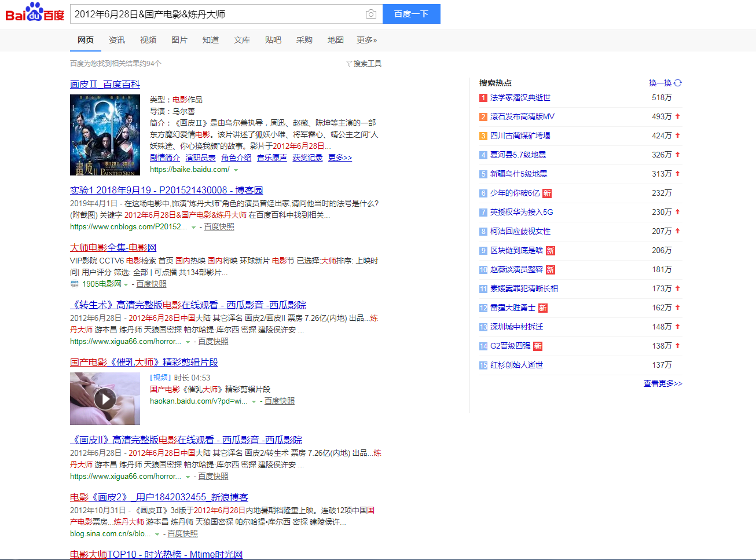Switch to the 视频 tab
The image size is (756, 560).
148,40
